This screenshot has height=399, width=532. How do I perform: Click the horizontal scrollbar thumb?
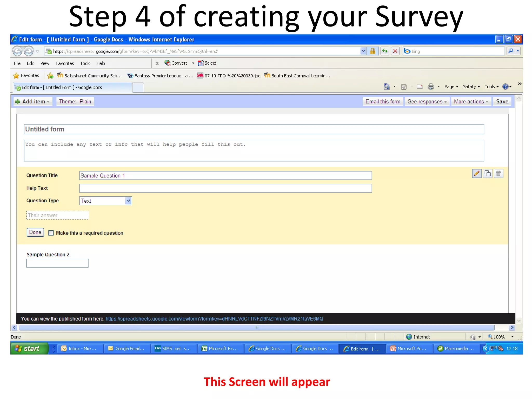[x=257, y=328]
